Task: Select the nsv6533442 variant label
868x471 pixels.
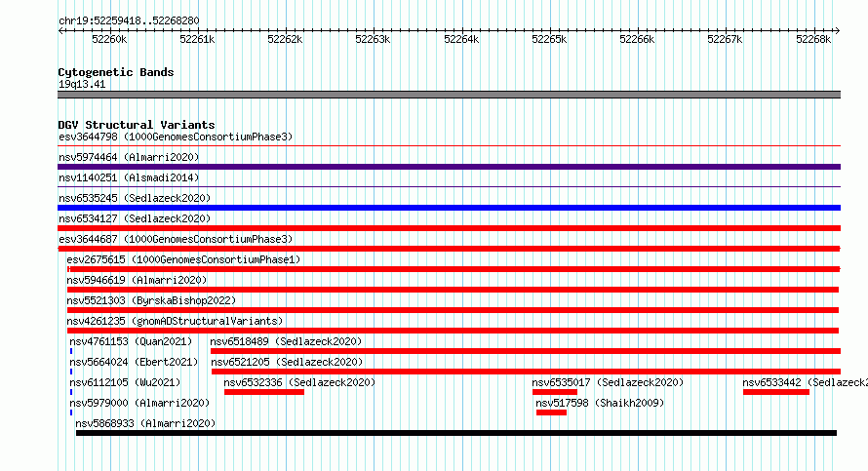Action: click(x=805, y=382)
